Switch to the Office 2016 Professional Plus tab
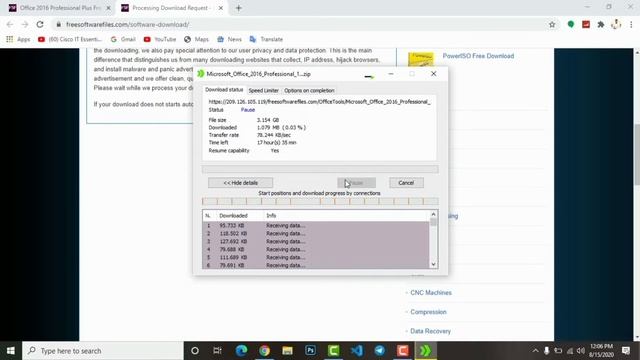The width and height of the screenshot is (640, 360). coord(60,8)
